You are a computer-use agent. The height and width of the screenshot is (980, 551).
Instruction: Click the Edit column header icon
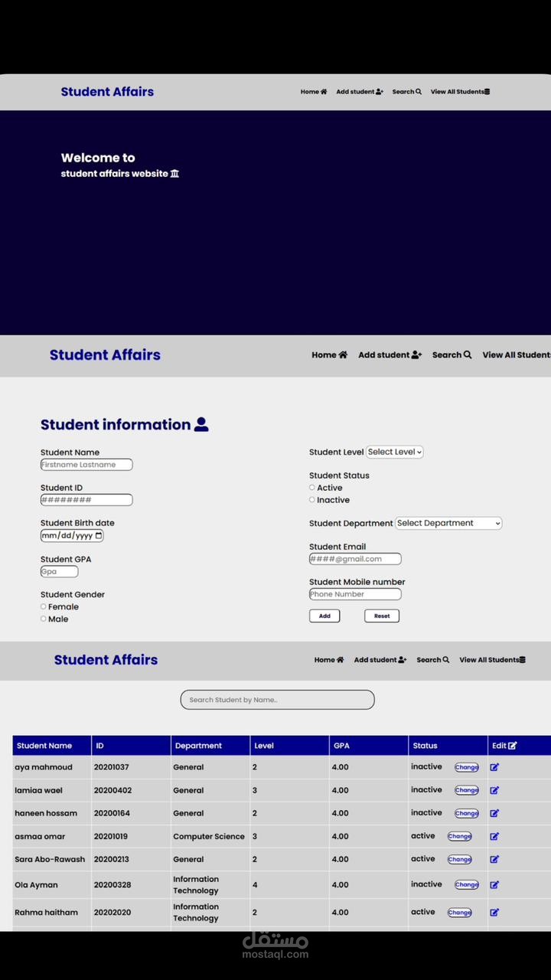513,746
